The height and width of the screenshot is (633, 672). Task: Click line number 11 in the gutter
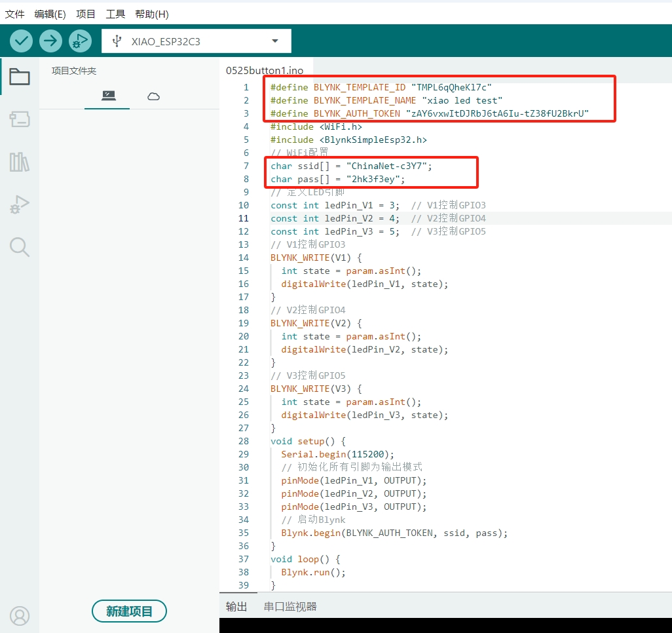pos(244,218)
